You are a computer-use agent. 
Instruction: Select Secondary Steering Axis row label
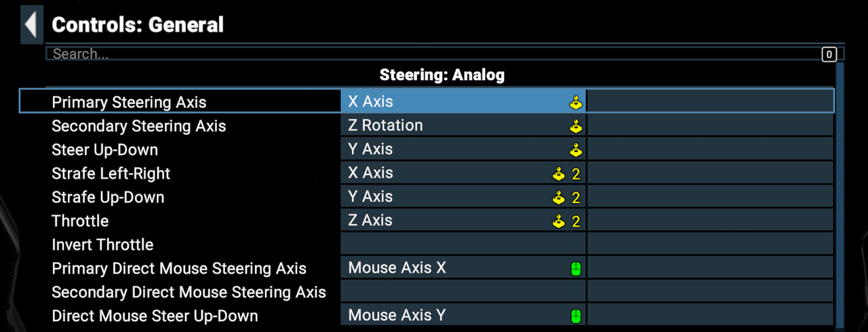point(139,126)
